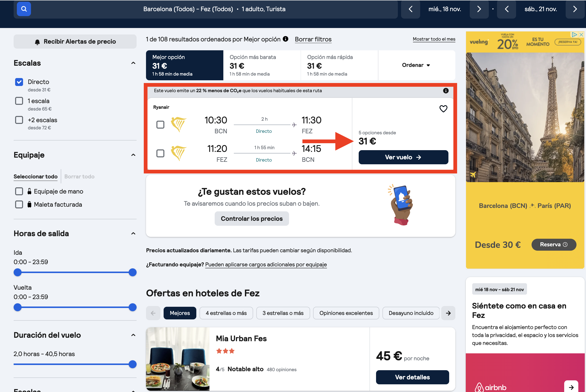The image size is (586, 392).
Task: Click Ver detalles for Mia Urban Fes
Action: coord(412,377)
